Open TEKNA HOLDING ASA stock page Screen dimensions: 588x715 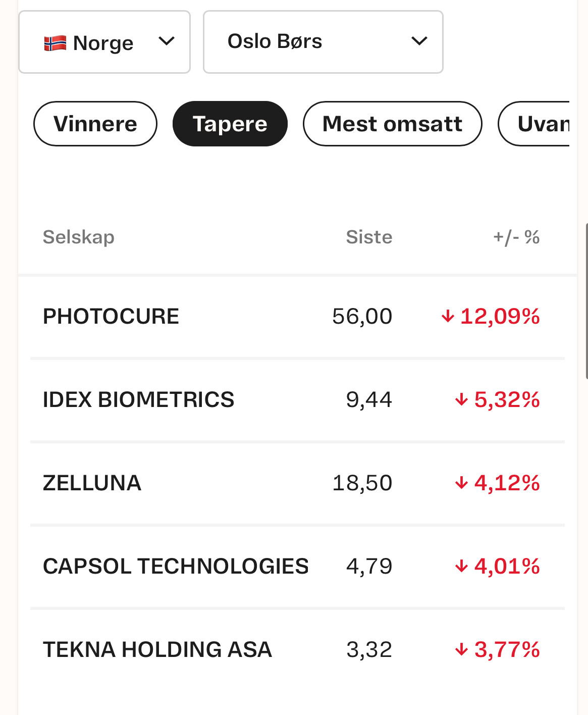157,649
